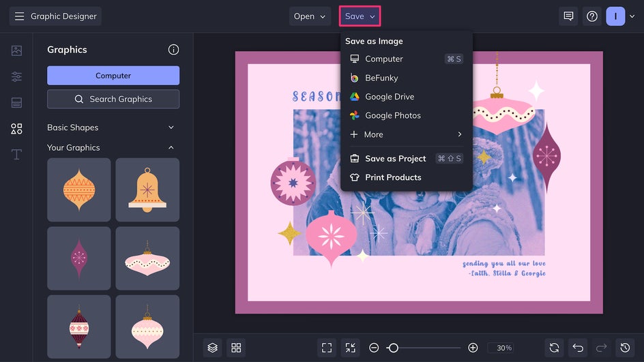Viewport: 644px width, 362px height.
Task: Select the Graphics shapes sidebar tab
Action: (16, 129)
